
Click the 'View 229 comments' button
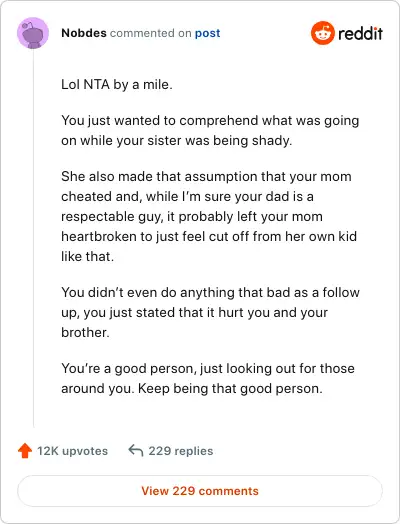coord(200,491)
